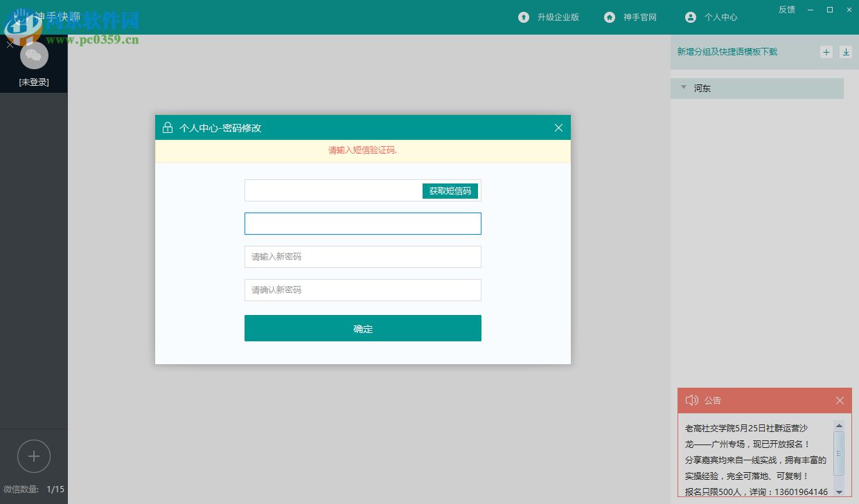
Task: Minimize the 神手快聊 window
Action: pos(812,10)
